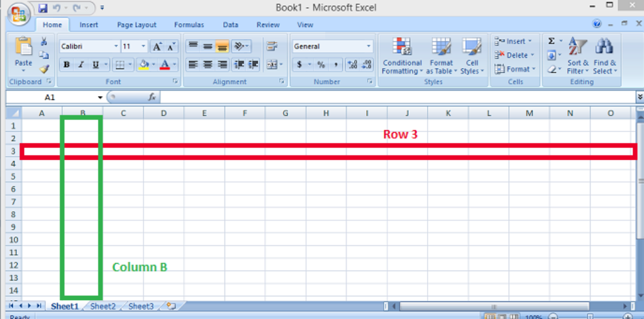644x319 pixels.
Task: Click the Increase Decimal icon
Action: click(x=352, y=64)
